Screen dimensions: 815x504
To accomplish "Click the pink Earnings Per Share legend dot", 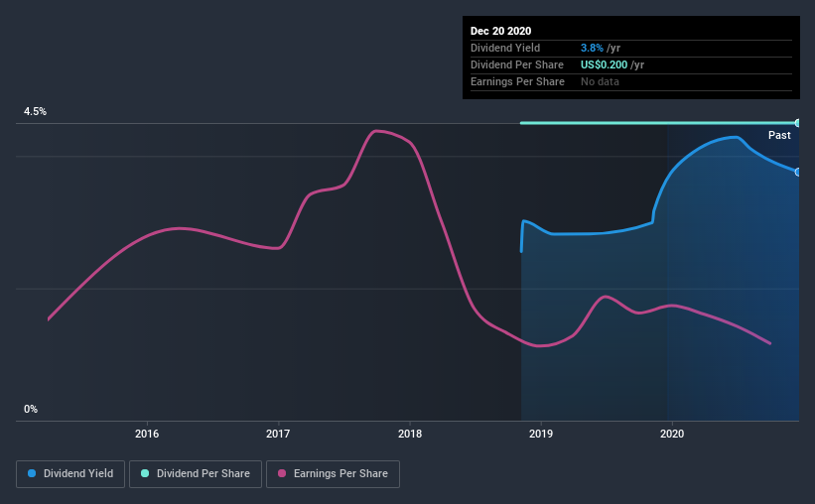I will (x=282, y=473).
